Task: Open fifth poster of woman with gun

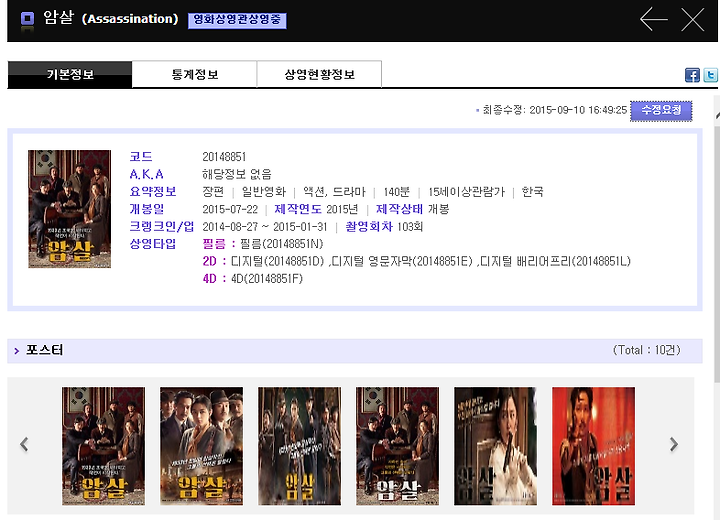Action: [495, 446]
